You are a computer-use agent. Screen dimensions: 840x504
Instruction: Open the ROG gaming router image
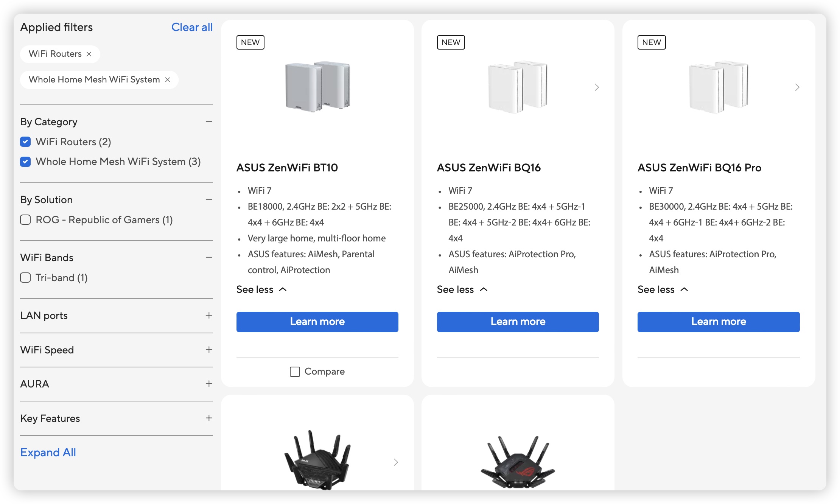pyautogui.click(x=518, y=462)
